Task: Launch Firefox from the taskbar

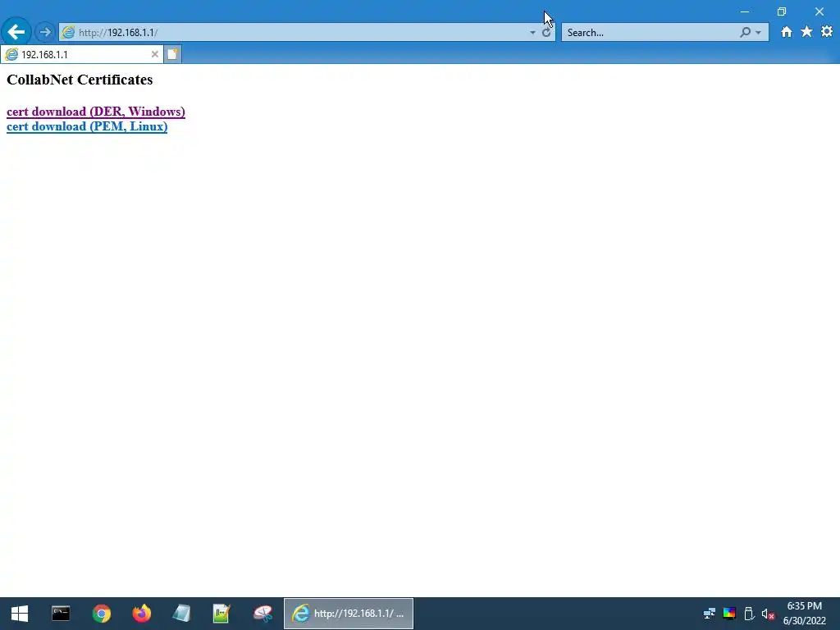Action: click(141, 614)
